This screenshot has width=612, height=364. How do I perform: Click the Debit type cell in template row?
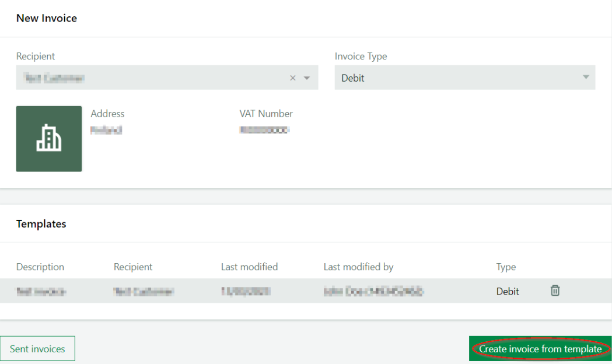coord(508,291)
